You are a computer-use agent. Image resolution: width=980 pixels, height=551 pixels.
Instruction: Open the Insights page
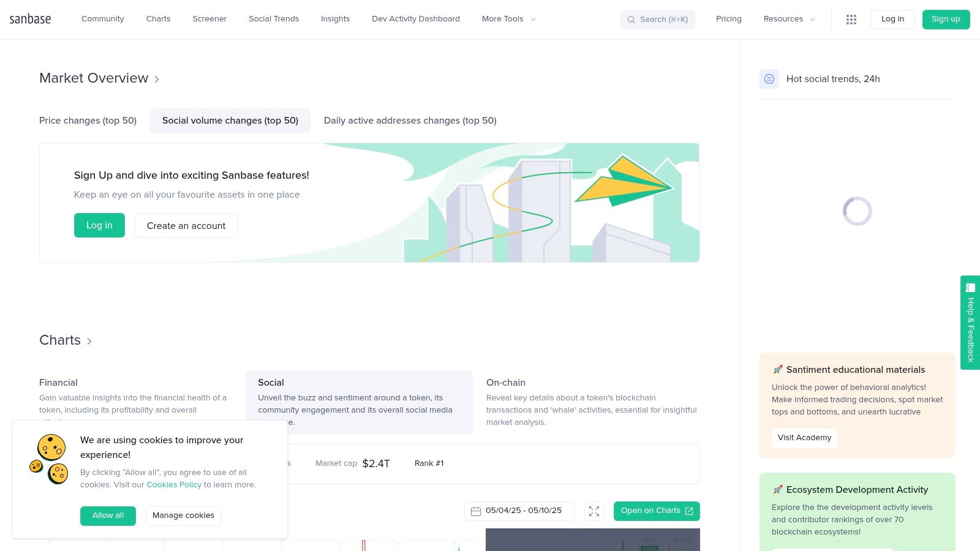pos(336,19)
